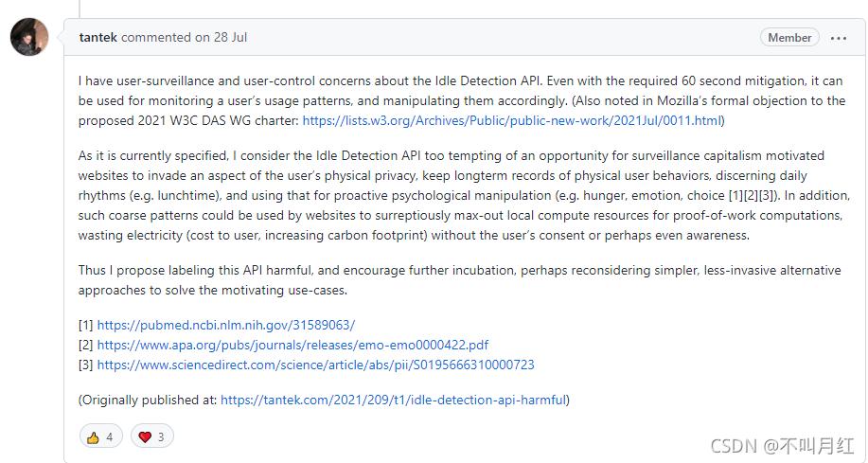Open the pubmed.ncbi.nlm.nih.gov reference link
The height and width of the screenshot is (463, 868).
pyautogui.click(x=225, y=325)
